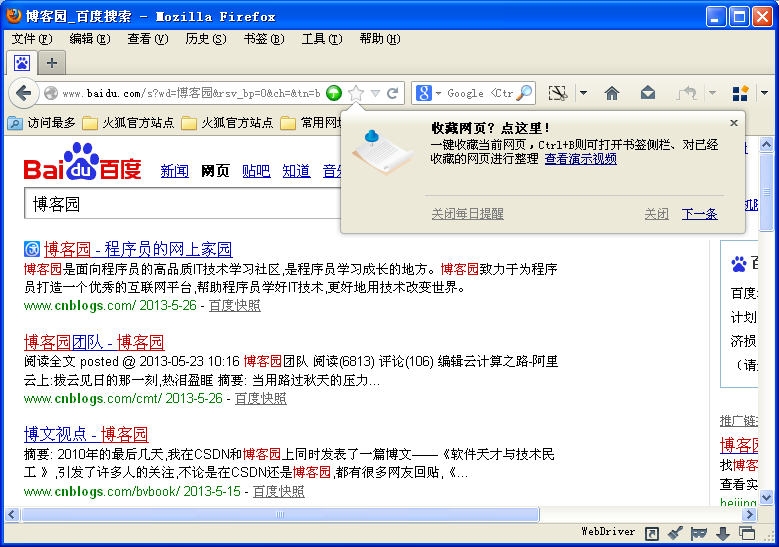Open a new tab with the plus button
Viewport: 779px width, 547px height.
coord(52,63)
